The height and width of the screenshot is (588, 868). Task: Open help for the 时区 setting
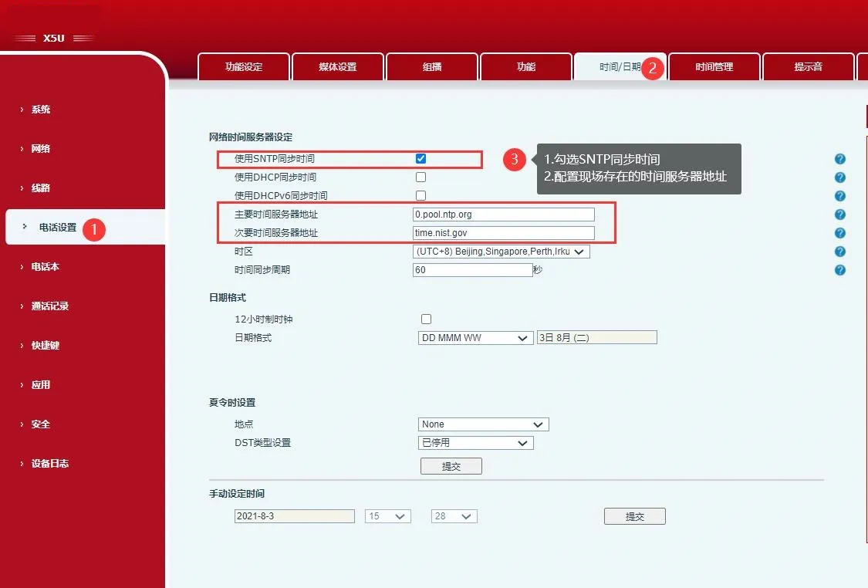[x=839, y=251]
